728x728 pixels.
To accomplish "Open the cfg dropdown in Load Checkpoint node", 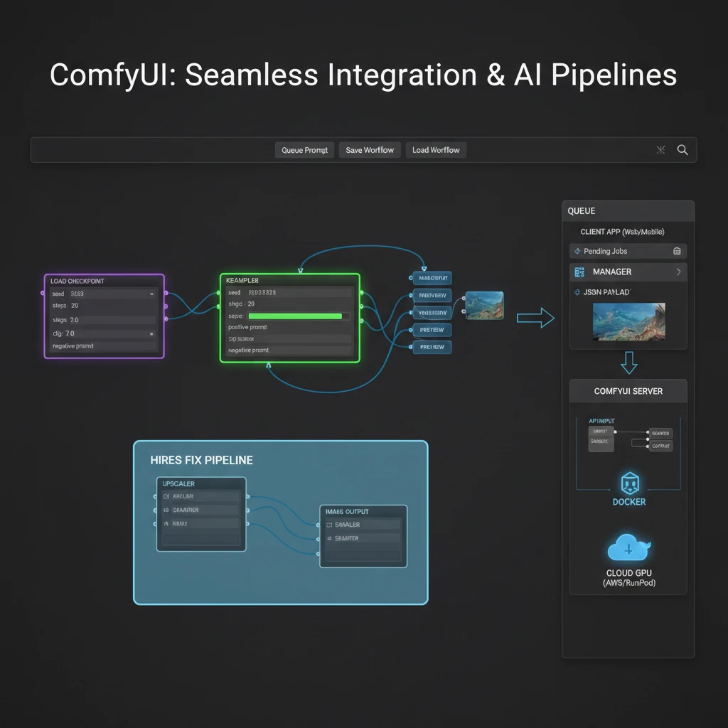I will click(151, 334).
